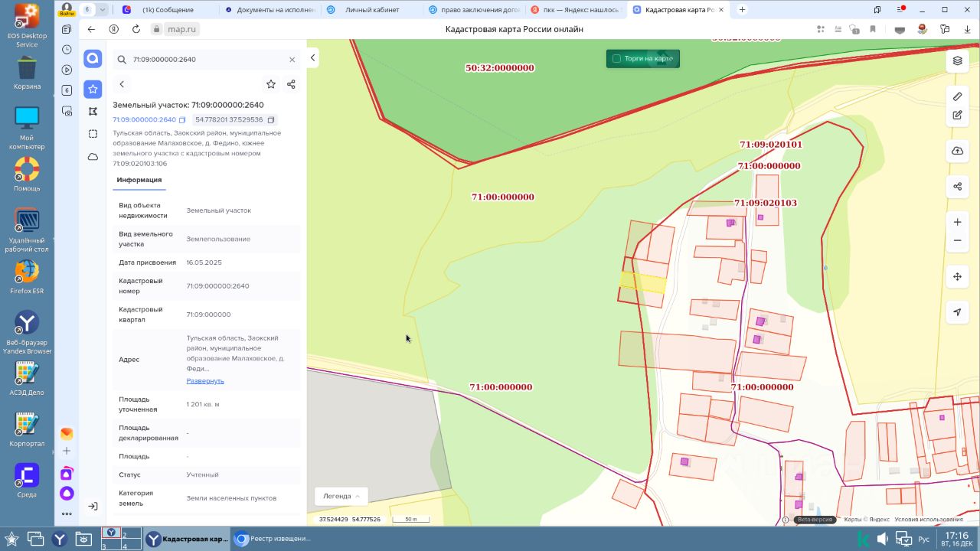Screen dimensions: 980x551
Task: Add the land plot to favorites star
Action: [270, 84]
